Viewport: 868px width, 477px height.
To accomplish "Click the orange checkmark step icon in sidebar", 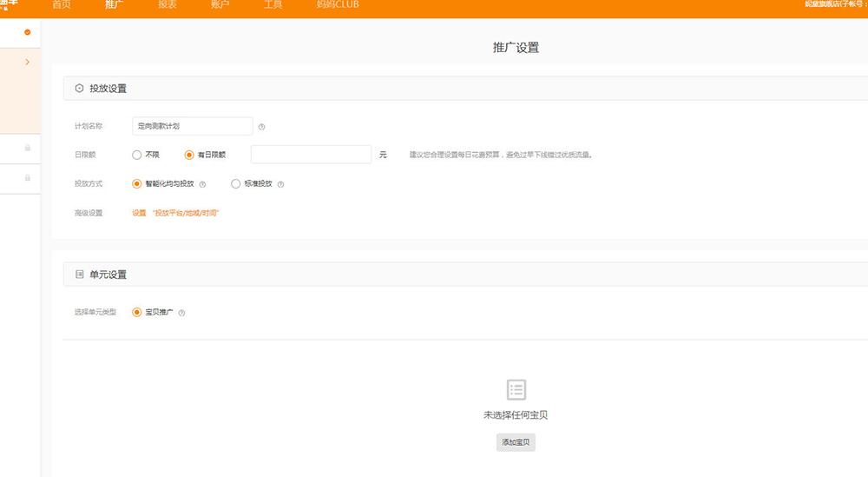I will click(28, 32).
